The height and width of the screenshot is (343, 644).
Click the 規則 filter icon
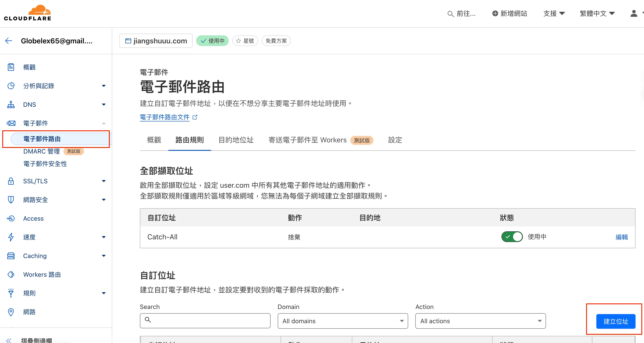[11, 293]
